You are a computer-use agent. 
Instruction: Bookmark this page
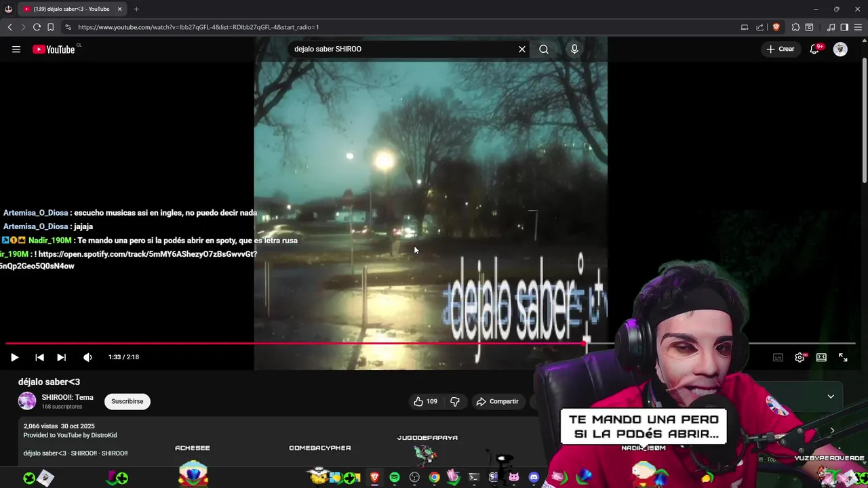[50, 27]
